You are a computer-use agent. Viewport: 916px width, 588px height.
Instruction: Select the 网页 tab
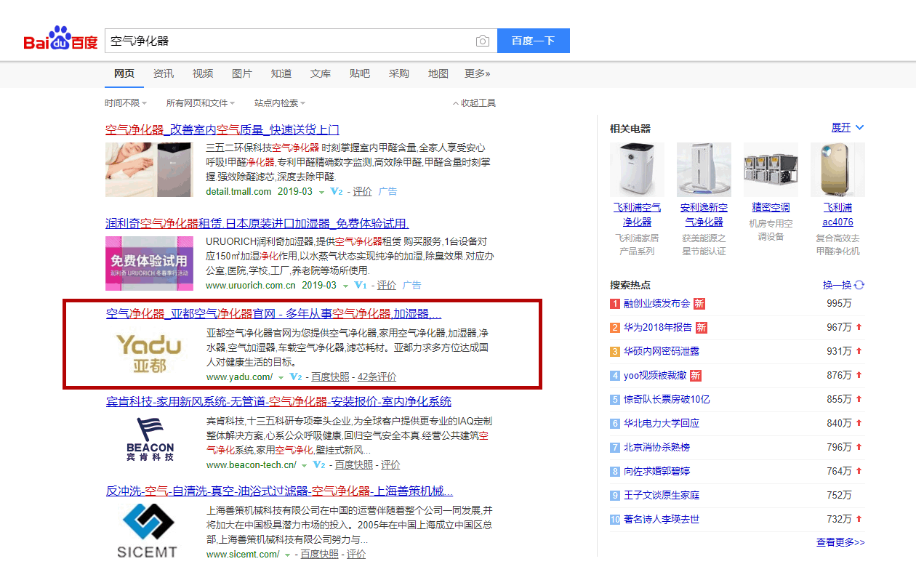click(124, 73)
